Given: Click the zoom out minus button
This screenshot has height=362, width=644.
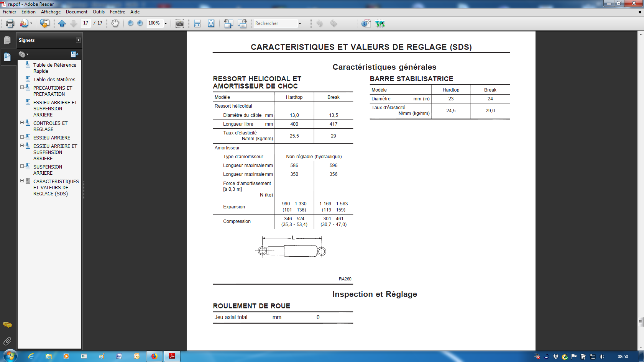Looking at the screenshot, I should [130, 23].
